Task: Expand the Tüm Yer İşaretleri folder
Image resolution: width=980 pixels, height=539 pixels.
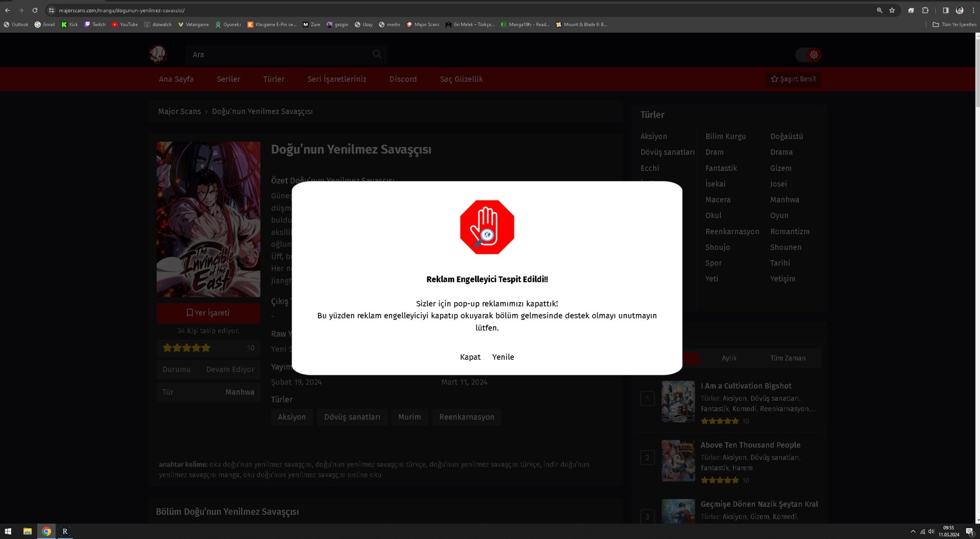Action: (954, 24)
